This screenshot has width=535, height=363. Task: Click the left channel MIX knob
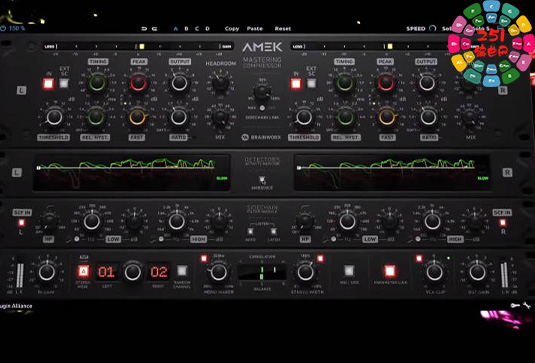(x=220, y=117)
